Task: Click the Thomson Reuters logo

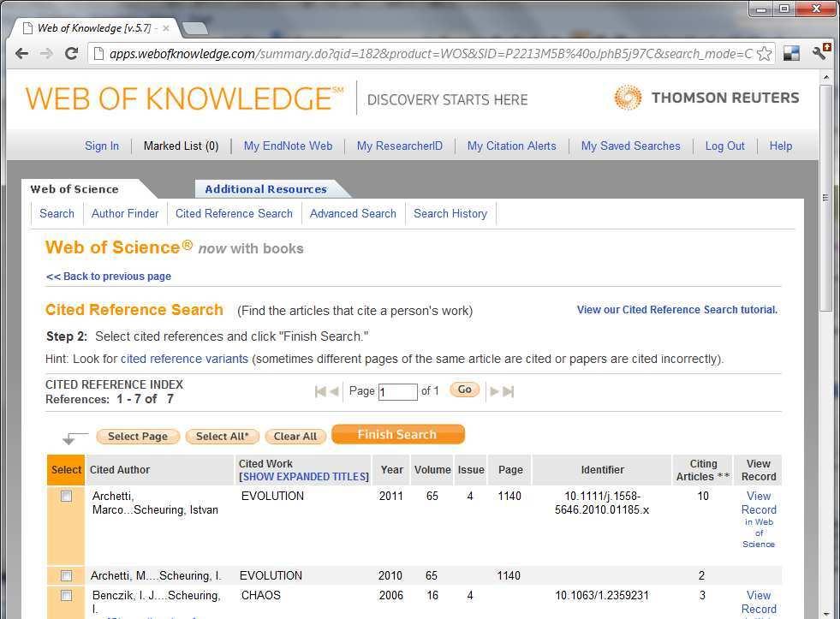Action: pos(706,98)
